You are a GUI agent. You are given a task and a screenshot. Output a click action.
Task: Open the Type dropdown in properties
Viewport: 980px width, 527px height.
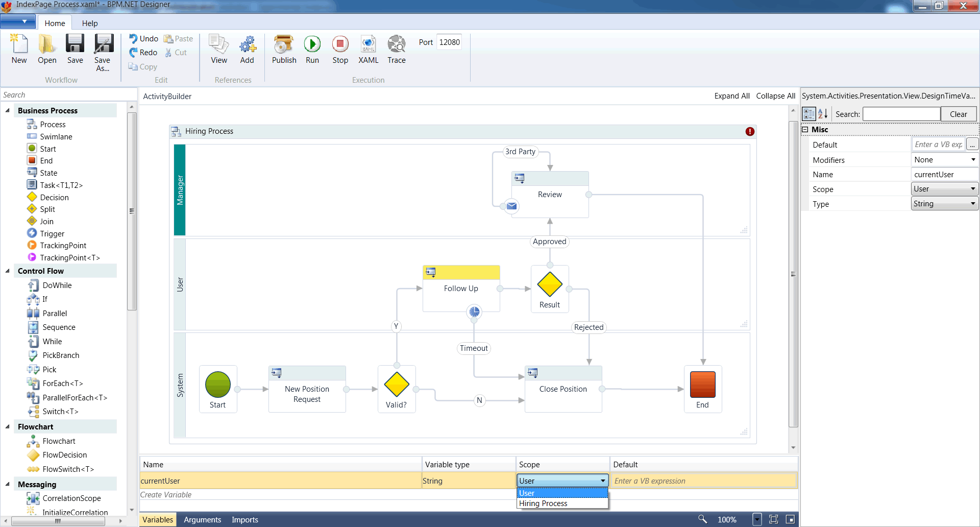click(x=973, y=204)
